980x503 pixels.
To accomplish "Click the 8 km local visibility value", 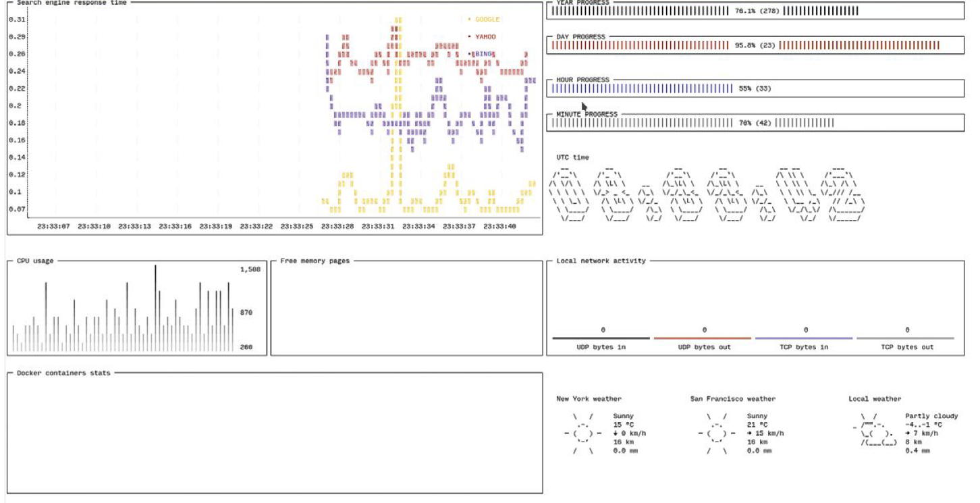I will click(913, 442).
